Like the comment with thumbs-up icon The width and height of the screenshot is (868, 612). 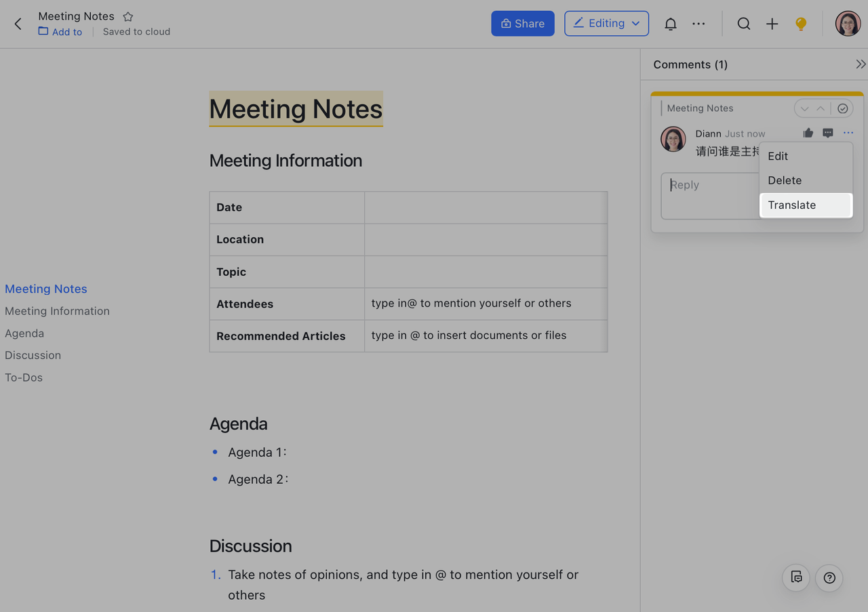click(x=808, y=133)
